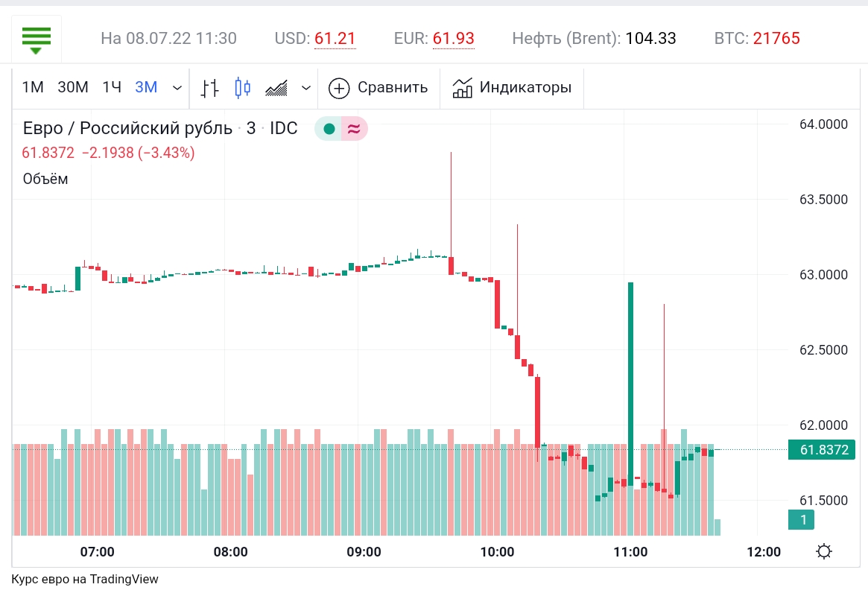Toggle the Объём volume indicator label
This screenshot has width=868, height=596.
pyautogui.click(x=45, y=179)
